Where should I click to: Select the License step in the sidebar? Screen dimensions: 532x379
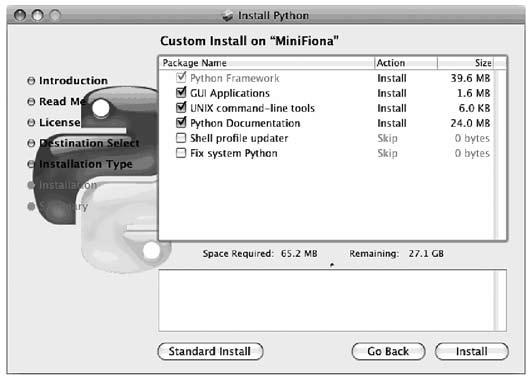60,122
